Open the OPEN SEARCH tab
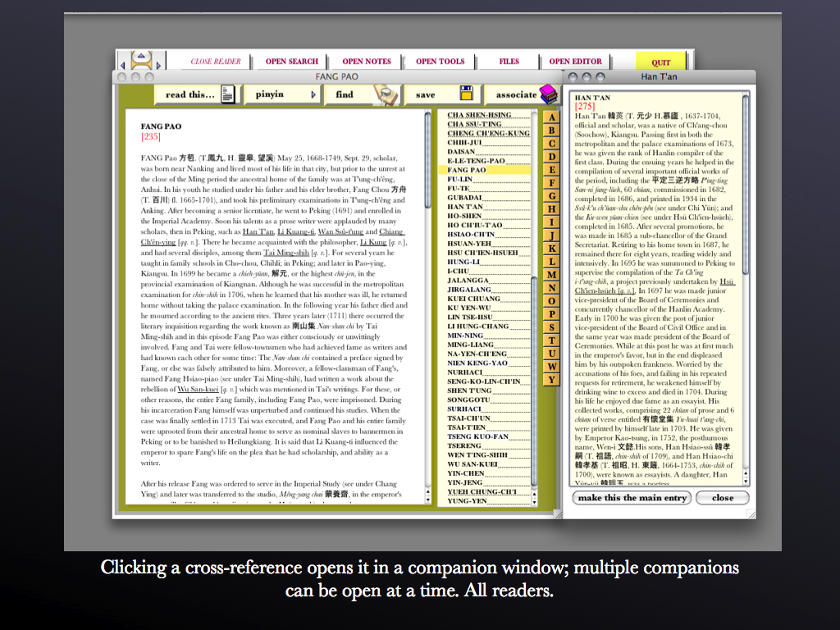 tap(291, 62)
